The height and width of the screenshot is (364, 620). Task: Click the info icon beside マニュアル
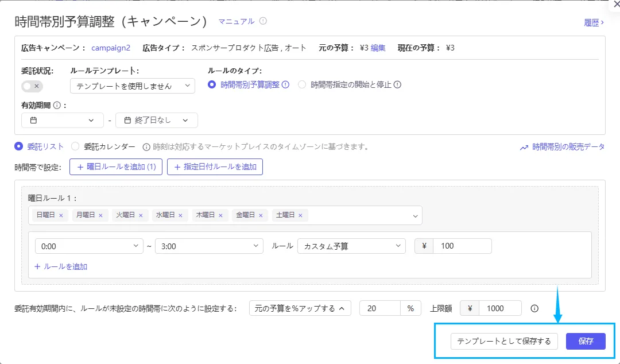point(263,21)
